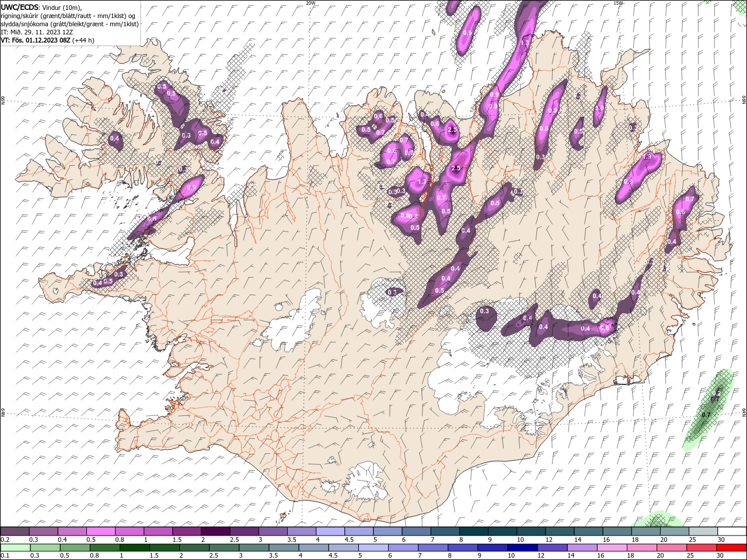Click the 12 swatch in the upper legend row
The width and height of the screenshot is (747, 560).
click(x=560, y=531)
